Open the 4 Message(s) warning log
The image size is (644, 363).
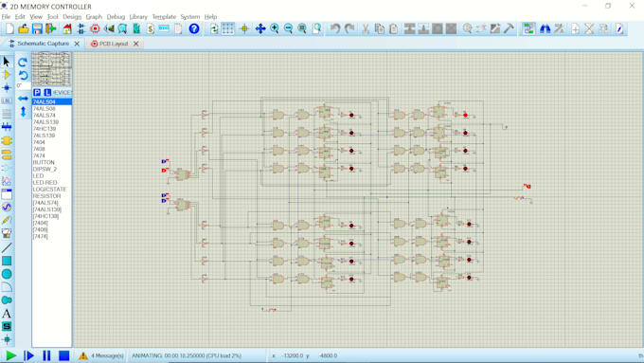pyautogui.click(x=101, y=355)
